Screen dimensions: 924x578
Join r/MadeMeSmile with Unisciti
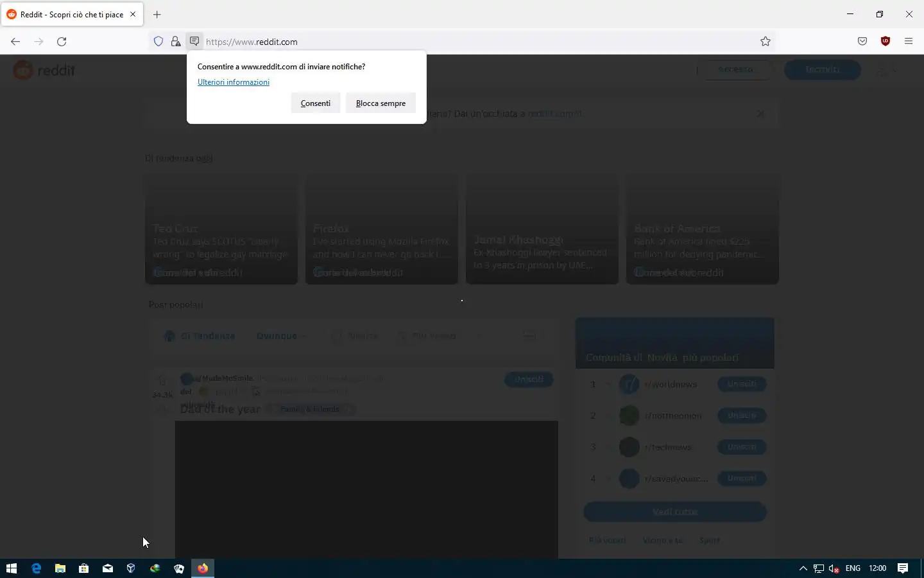point(529,380)
